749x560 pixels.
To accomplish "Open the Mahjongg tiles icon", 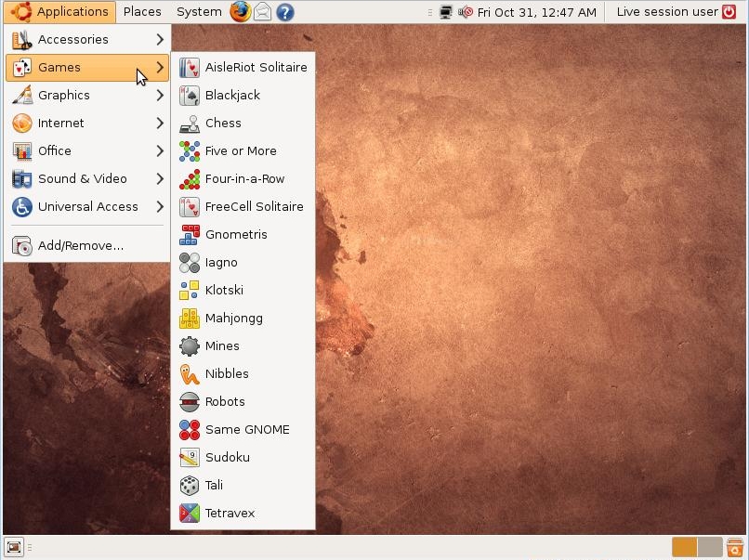I will pyautogui.click(x=190, y=318).
